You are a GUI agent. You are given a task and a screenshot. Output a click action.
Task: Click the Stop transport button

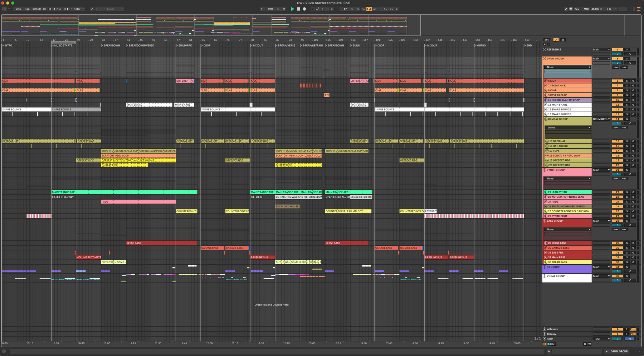[x=298, y=9]
